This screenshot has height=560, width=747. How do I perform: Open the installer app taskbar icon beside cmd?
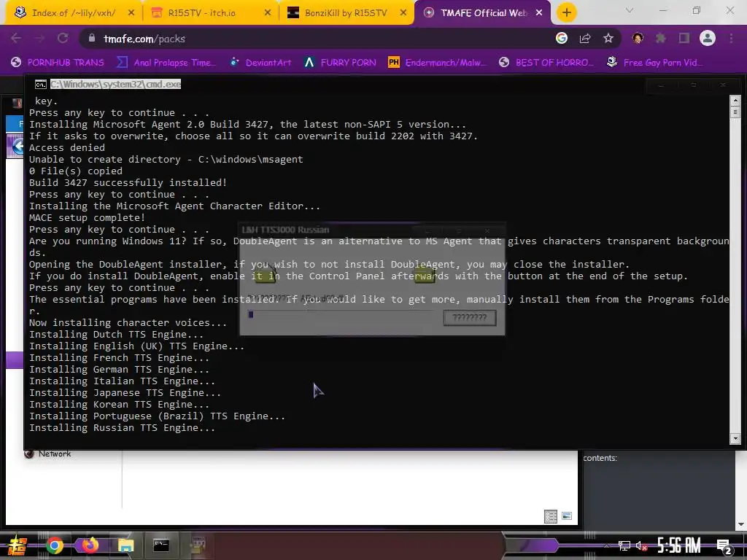coord(197,545)
